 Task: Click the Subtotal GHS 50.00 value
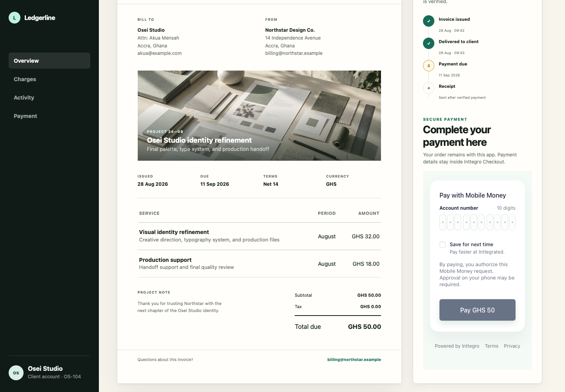(x=369, y=295)
